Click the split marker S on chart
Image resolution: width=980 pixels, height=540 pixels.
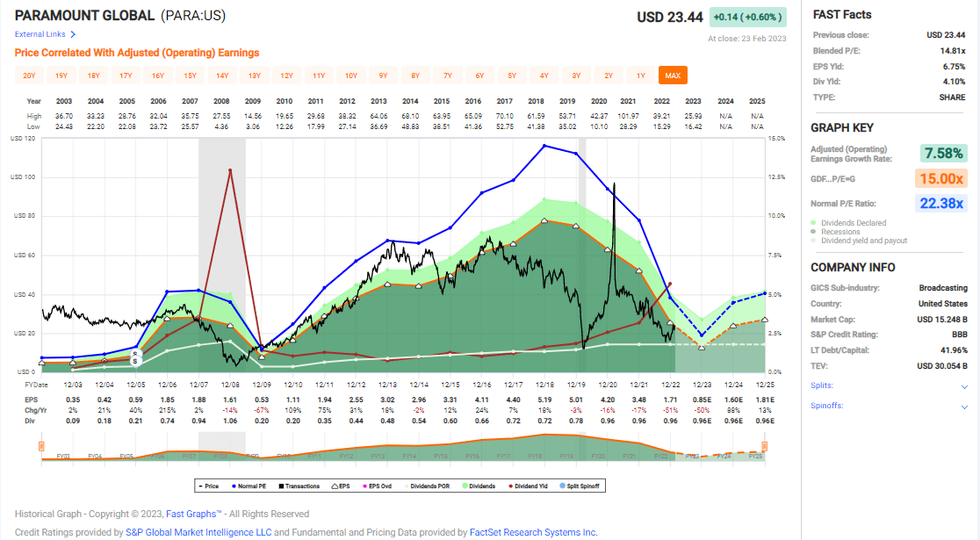coord(135,361)
